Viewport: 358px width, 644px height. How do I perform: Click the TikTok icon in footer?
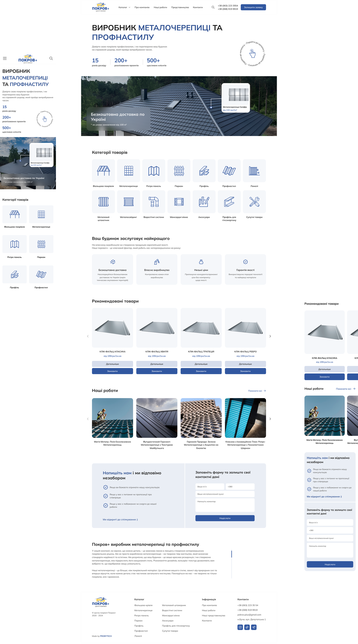coord(247,627)
